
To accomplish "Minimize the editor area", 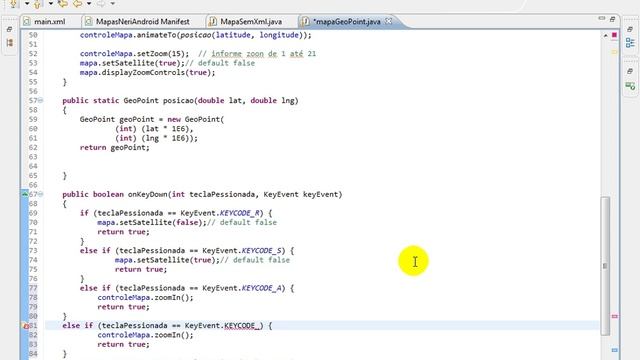I will pyautogui.click(x=602, y=18).
